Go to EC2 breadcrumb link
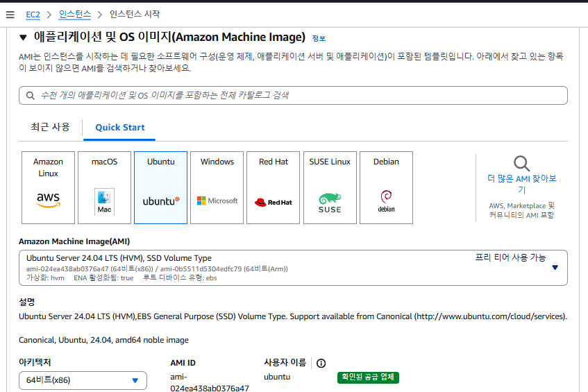 click(33, 15)
